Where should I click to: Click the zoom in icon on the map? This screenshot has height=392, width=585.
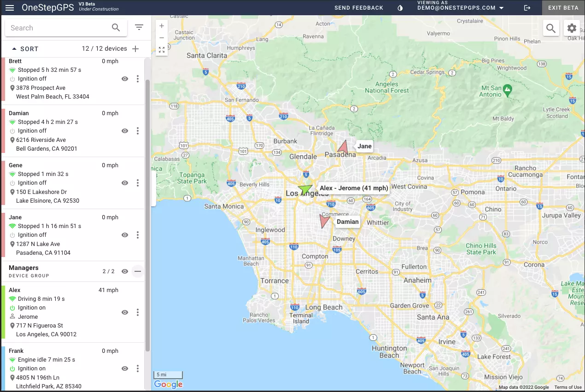tap(161, 26)
